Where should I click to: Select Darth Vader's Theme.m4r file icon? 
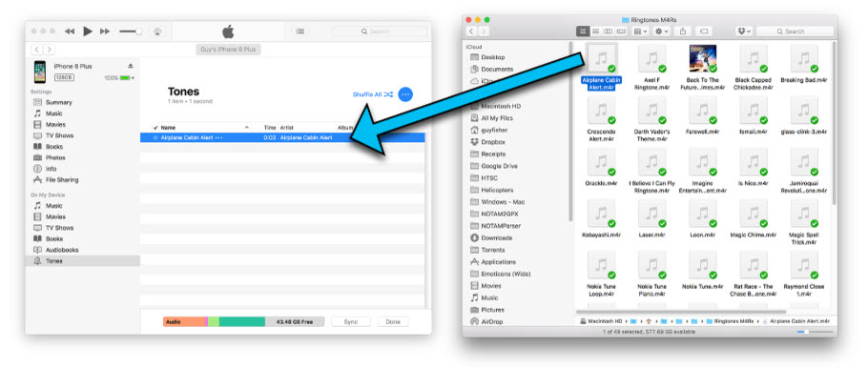coord(652,111)
